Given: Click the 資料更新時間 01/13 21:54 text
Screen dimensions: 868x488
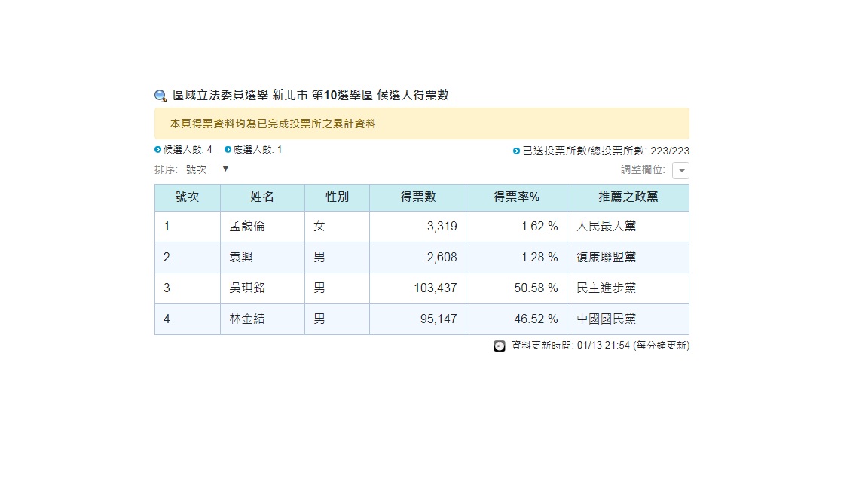Looking at the screenshot, I should point(570,345).
